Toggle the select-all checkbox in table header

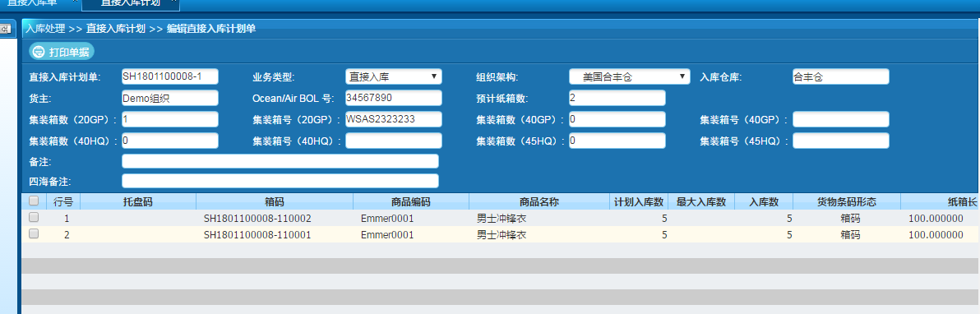coord(34,201)
